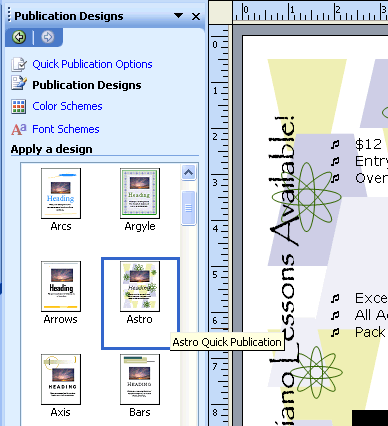Select the Astro design thumbnail
388x426 pixels.
coord(140,286)
